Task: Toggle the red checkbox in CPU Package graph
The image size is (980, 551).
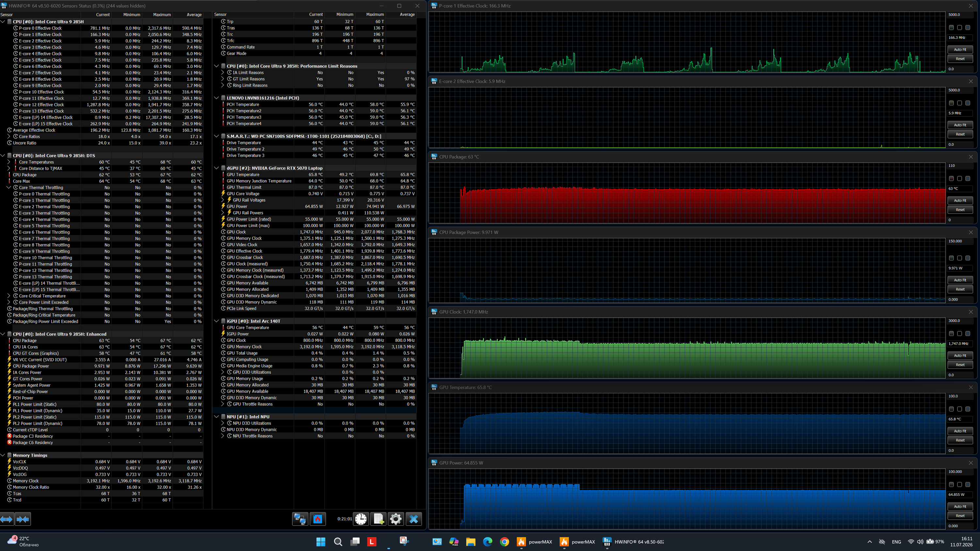Action: coord(951,178)
